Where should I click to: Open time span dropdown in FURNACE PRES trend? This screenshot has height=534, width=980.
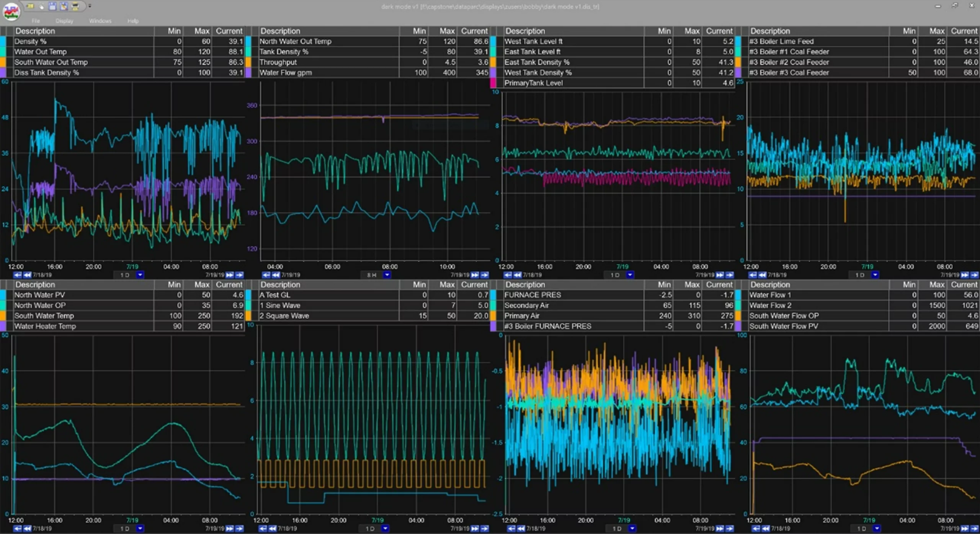click(x=632, y=529)
